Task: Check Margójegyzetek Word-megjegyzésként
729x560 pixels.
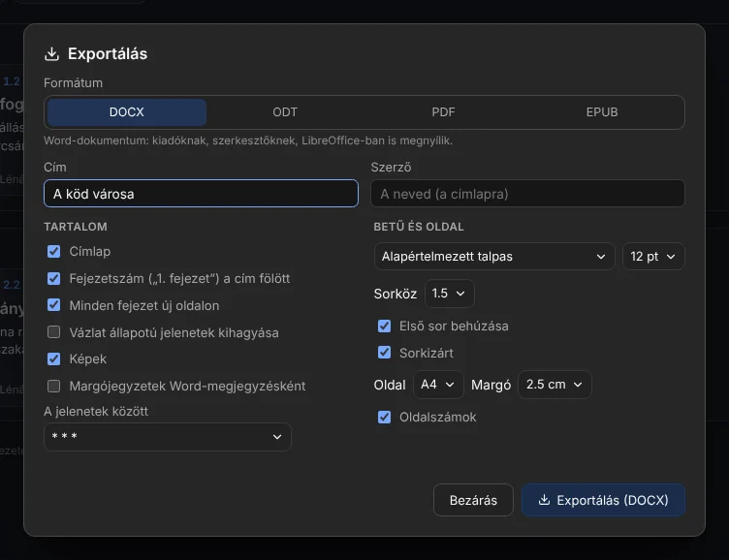Action: click(54, 386)
